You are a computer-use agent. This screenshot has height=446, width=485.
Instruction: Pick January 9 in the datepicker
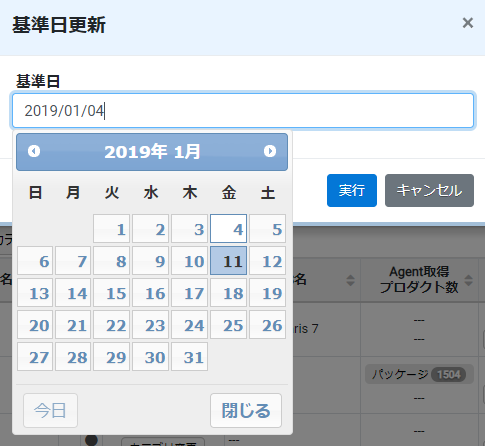point(151,261)
